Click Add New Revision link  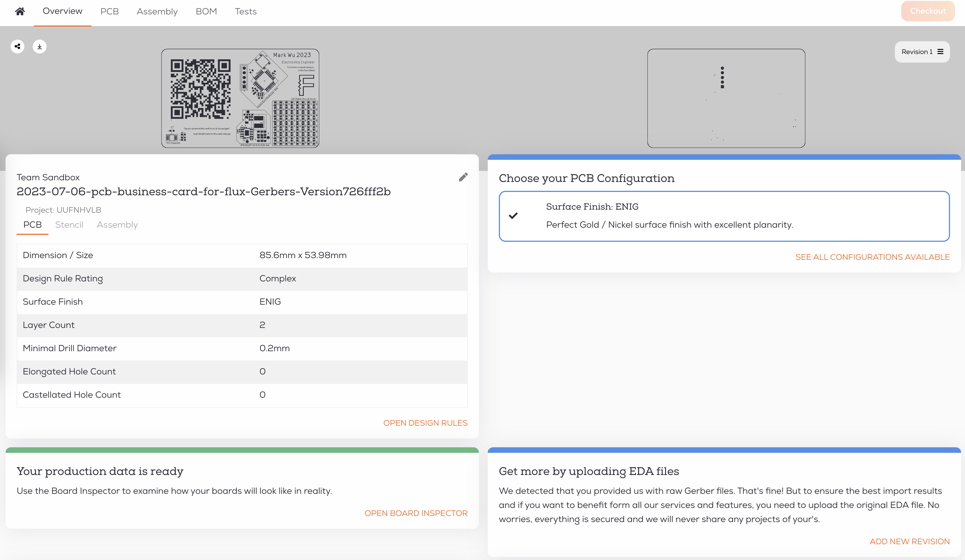click(910, 541)
